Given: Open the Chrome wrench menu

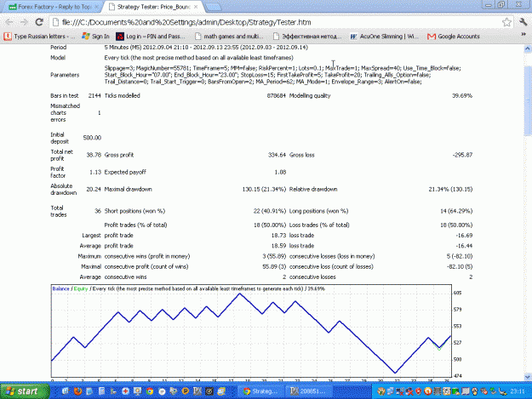Looking at the screenshot, I should pyautogui.click(x=523, y=22).
